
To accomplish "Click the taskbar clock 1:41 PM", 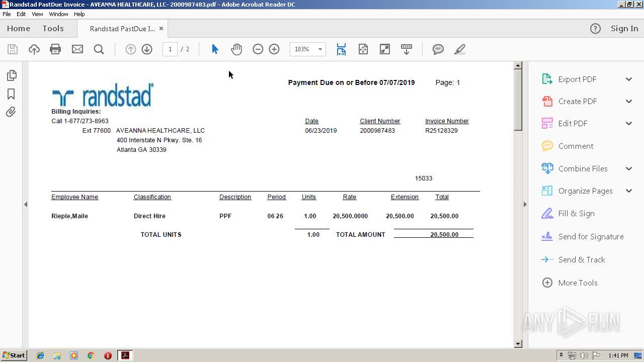I will click(618, 355).
